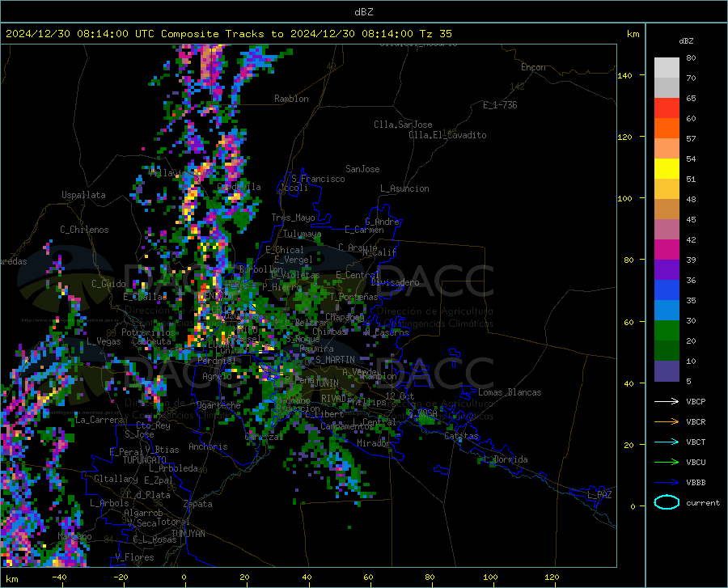Click the Mirador map label
Screen dimensions: 728x588
pos(374,443)
